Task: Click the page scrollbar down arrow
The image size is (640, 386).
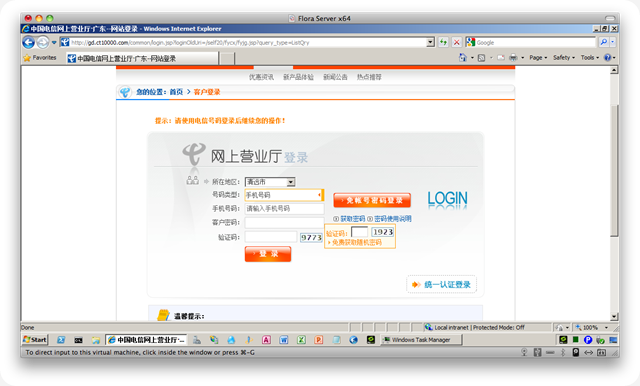Action: tap(614, 317)
